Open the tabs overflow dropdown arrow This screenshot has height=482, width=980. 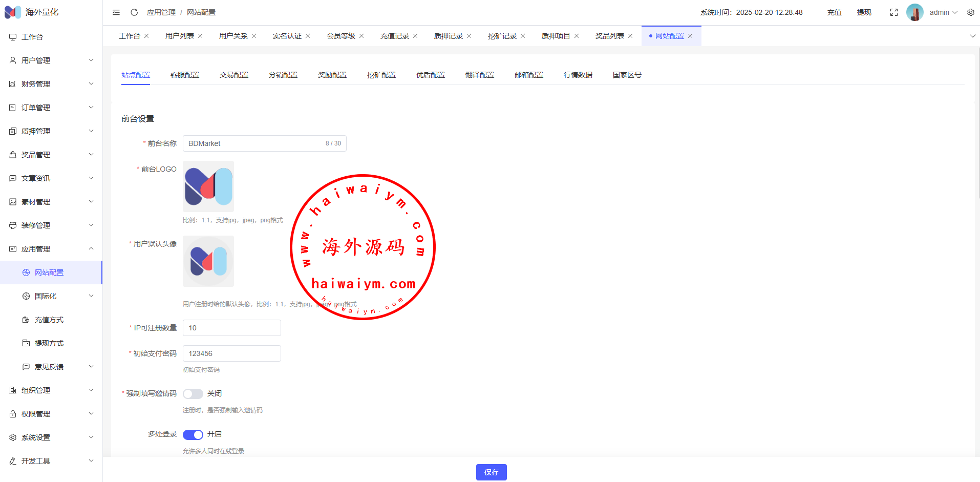pos(972,36)
